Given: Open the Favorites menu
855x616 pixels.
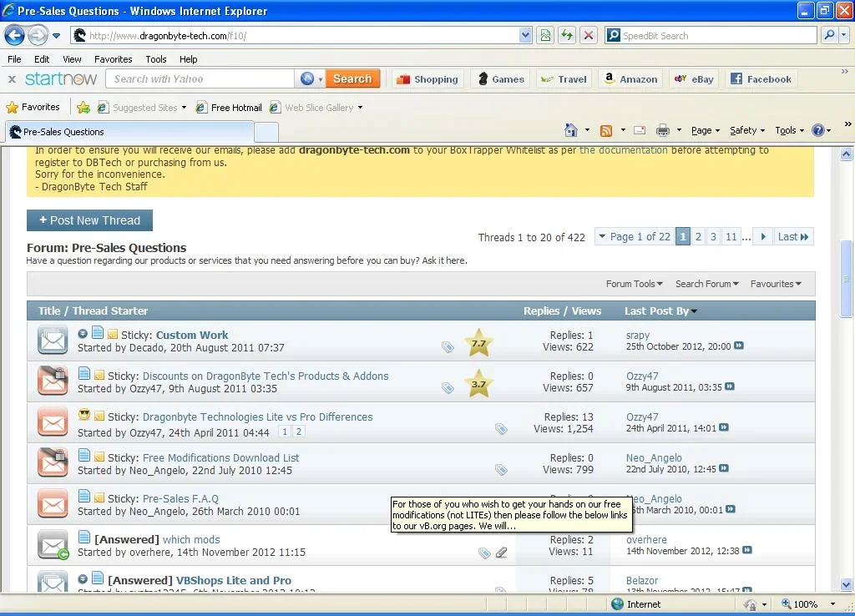Looking at the screenshot, I should (x=113, y=59).
